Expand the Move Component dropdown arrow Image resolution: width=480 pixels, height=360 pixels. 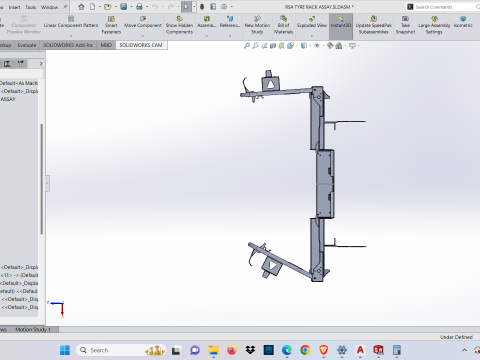coord(143,35)
